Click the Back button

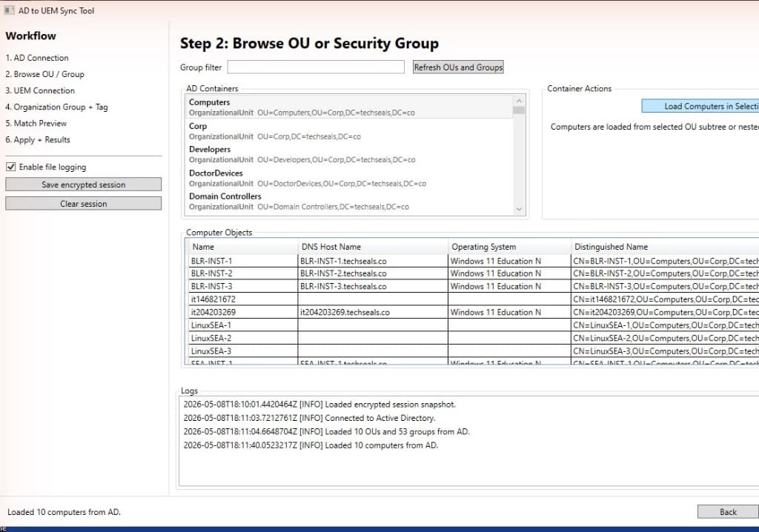tap(728, 512)
